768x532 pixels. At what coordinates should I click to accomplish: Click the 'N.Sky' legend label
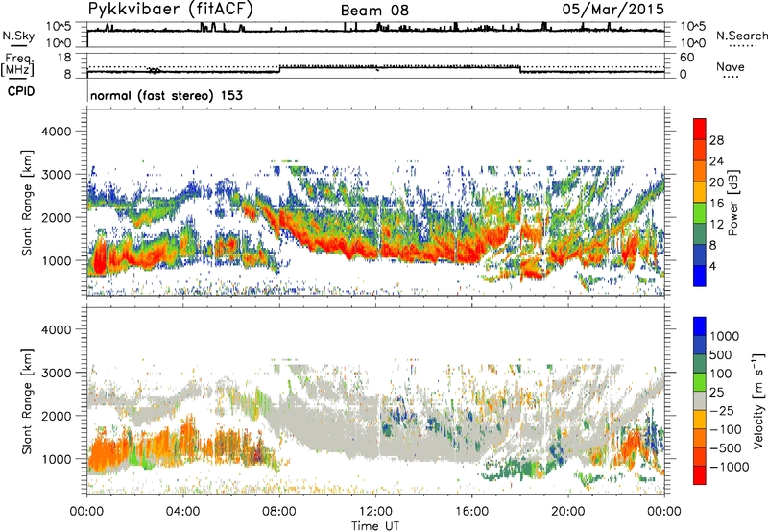coord(18,36)
